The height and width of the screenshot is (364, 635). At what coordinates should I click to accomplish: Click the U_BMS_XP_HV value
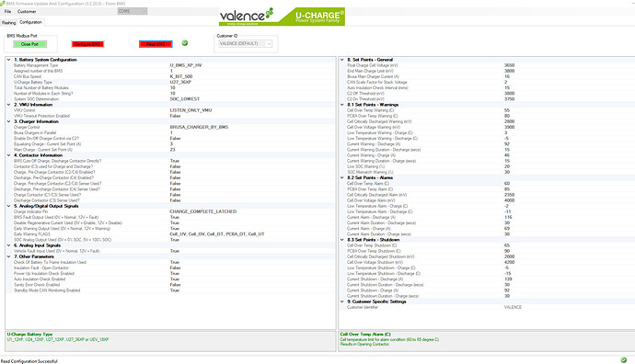coord(186,65)
